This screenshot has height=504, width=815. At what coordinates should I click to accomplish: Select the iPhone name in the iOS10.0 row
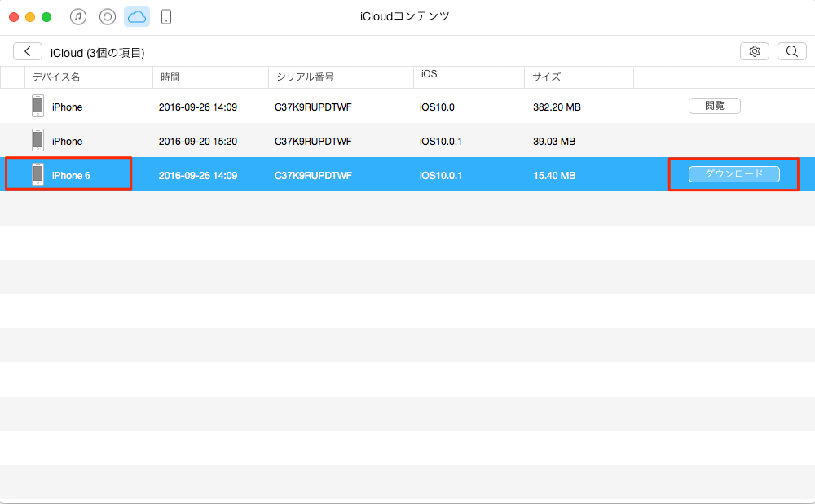tap(67, 107)
